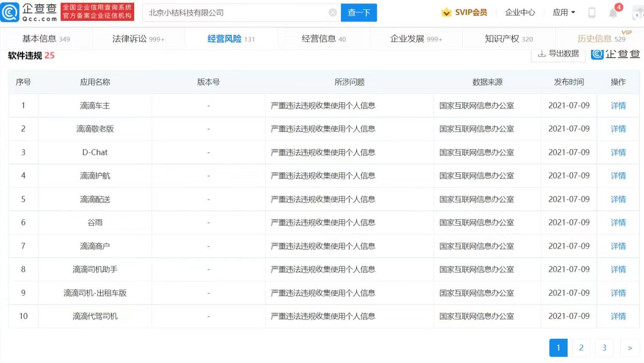This screenshot has width=644, height=363.
Task: Select the 滴滴车主 app name cell
Action: pyautogui.click(x=95, y=106)
